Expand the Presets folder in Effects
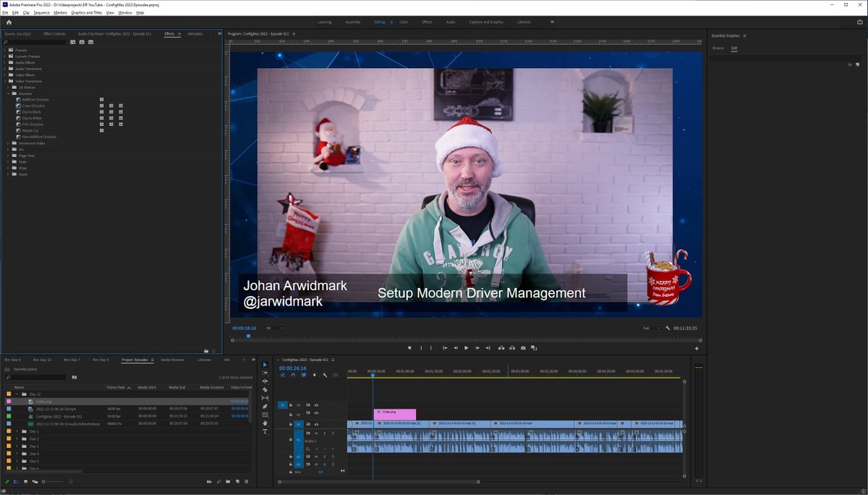Image resolution: width=868 pixels, height=495 pixels. pyautogui.click(x=5, y=50)
